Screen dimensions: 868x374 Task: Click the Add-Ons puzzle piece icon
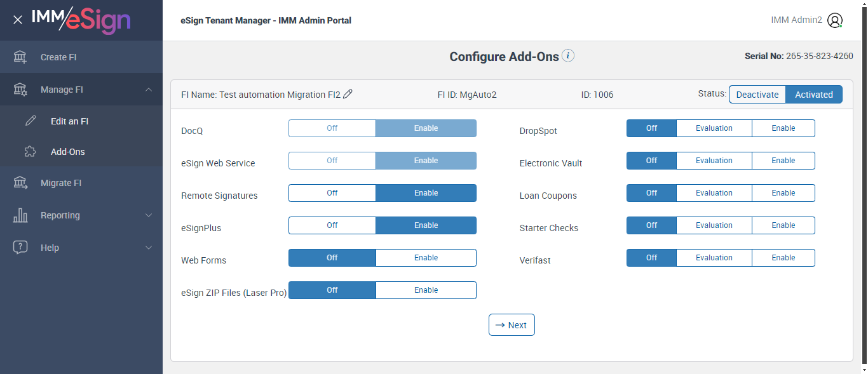coord(31,152)
